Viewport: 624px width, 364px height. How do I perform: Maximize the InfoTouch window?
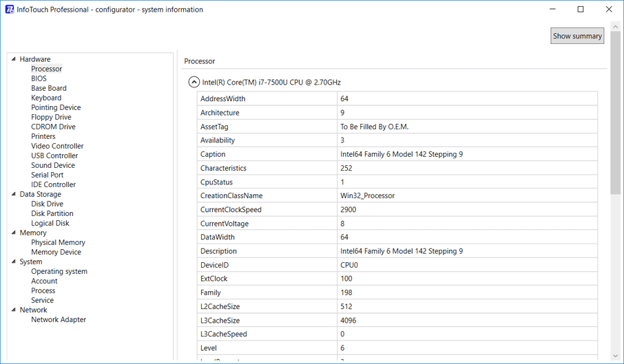click(x=581, y=9)
